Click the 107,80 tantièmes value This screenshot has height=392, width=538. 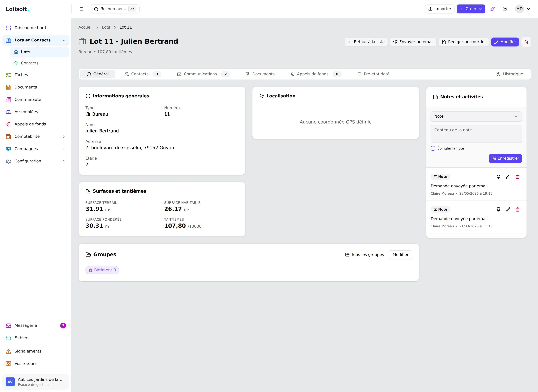pyautogui.click(x=175, y=226)
